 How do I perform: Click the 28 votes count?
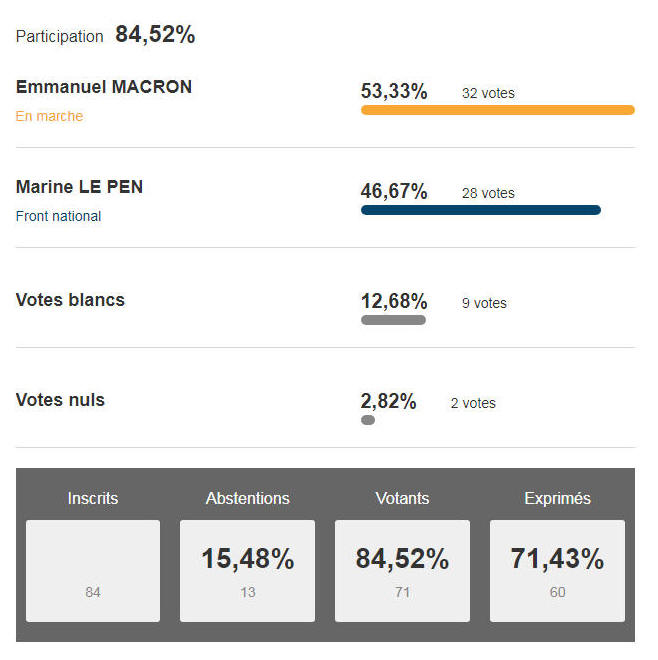pyautogui.click(x=488, y=193)
